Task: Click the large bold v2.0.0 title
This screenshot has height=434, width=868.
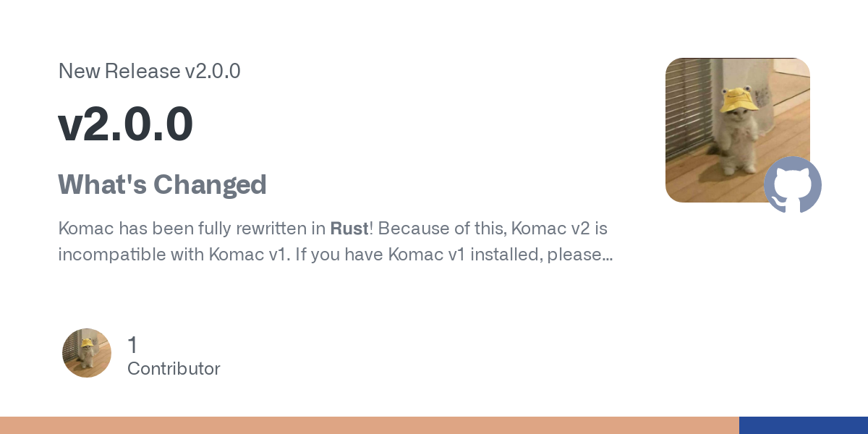Action: pyautogui.click(x=125, y=124)
